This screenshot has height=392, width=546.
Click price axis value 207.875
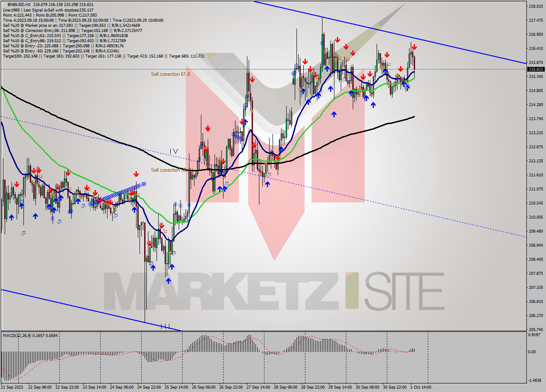535,274
